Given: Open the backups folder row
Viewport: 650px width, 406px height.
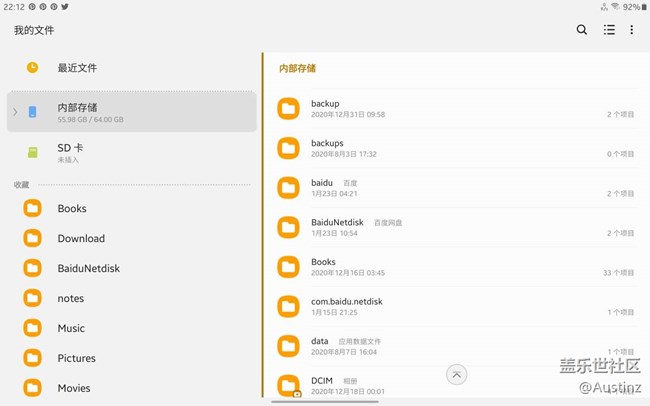Looking at the screenshot, I should (327, 148).
